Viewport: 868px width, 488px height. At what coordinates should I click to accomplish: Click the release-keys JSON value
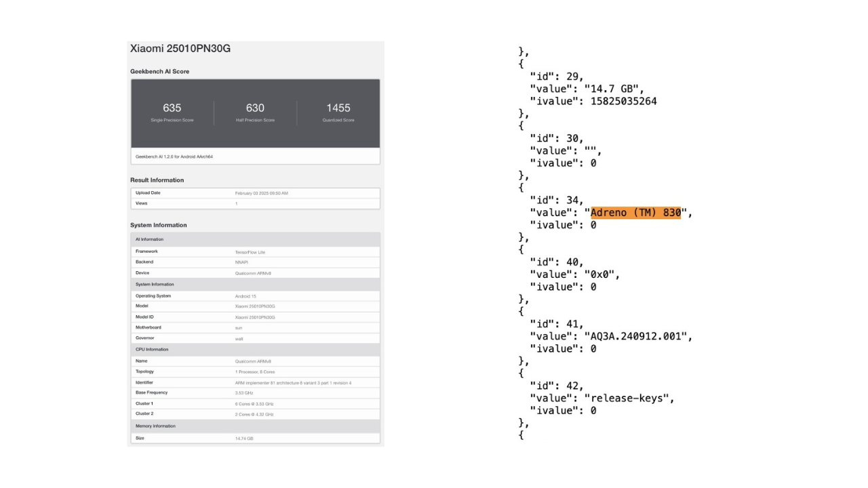629,398
